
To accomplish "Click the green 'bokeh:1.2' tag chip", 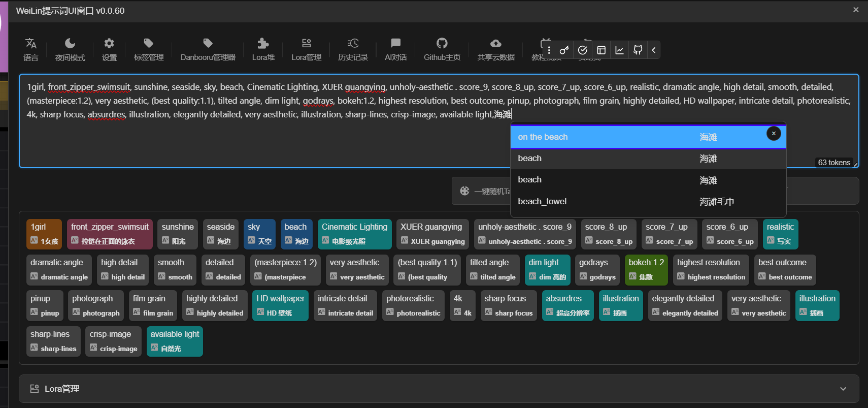I will (x=646, y=270).
